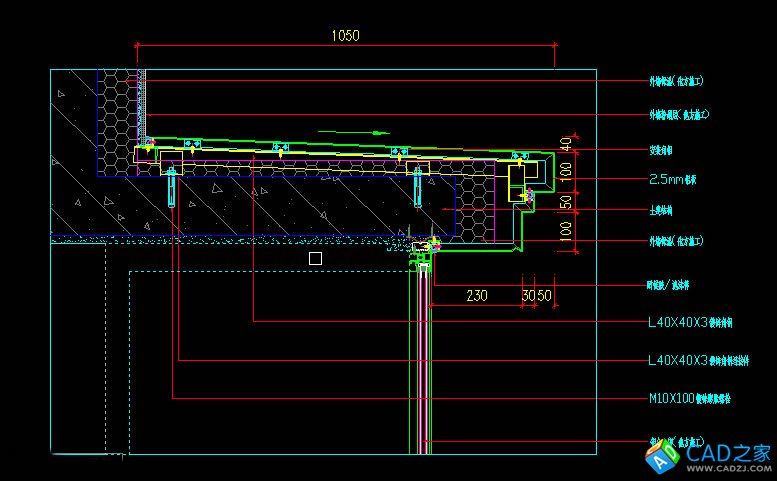Image resolution: width=777 pixels, height=481 pixels.
Task: Click the white dimension line under 1050
Action: (345, 45)
